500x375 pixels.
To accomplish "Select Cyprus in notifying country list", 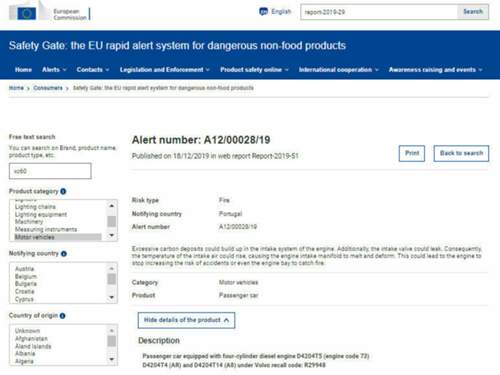I will point(24,299).
